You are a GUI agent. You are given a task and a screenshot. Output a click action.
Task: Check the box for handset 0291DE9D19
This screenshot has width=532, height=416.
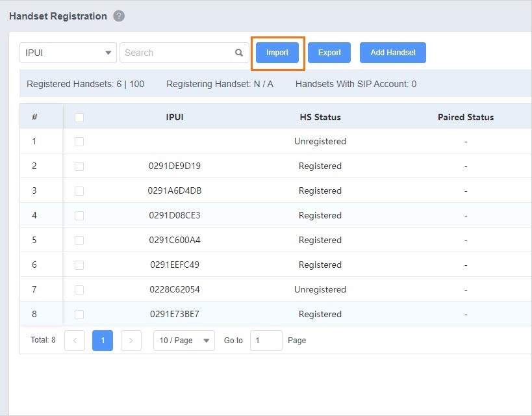click(x=79, y=166)
